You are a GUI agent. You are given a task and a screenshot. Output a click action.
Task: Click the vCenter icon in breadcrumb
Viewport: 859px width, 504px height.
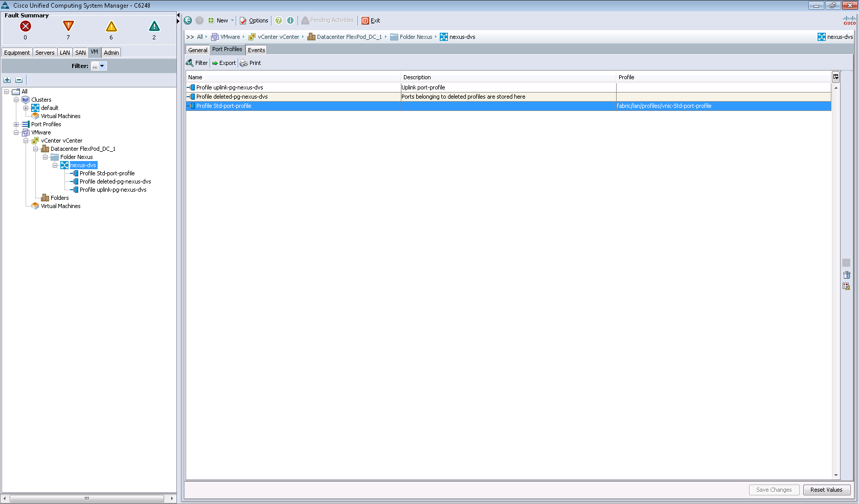pyautogui.click(x=252, y=37)
